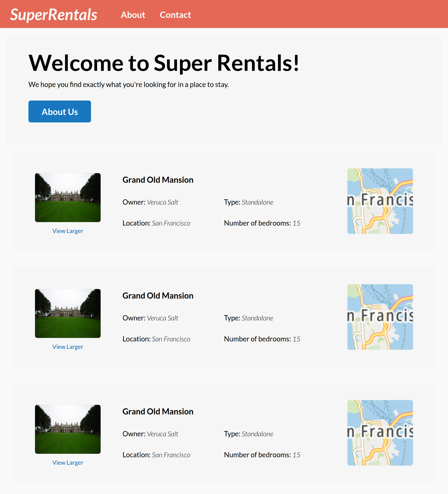Open the About navigation item
Screen dimensions: 448x494
point(133,15)
